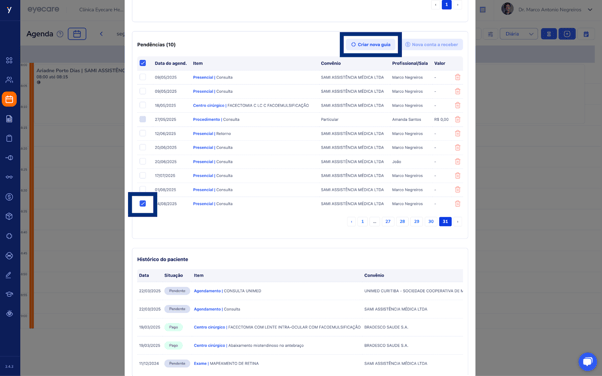Go to Pendências page 27

pyautogui.click(x=388, y=222)
